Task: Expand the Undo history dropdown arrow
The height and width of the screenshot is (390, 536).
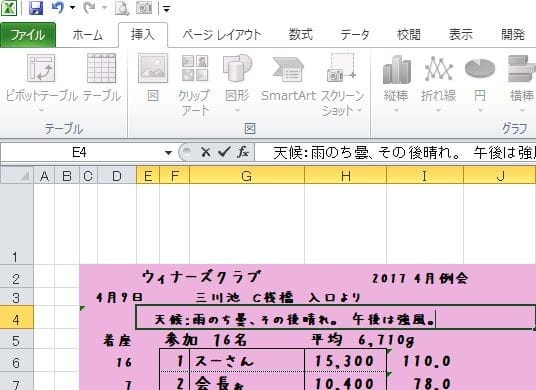Action: pyautogui.click(x=72, y=8)
